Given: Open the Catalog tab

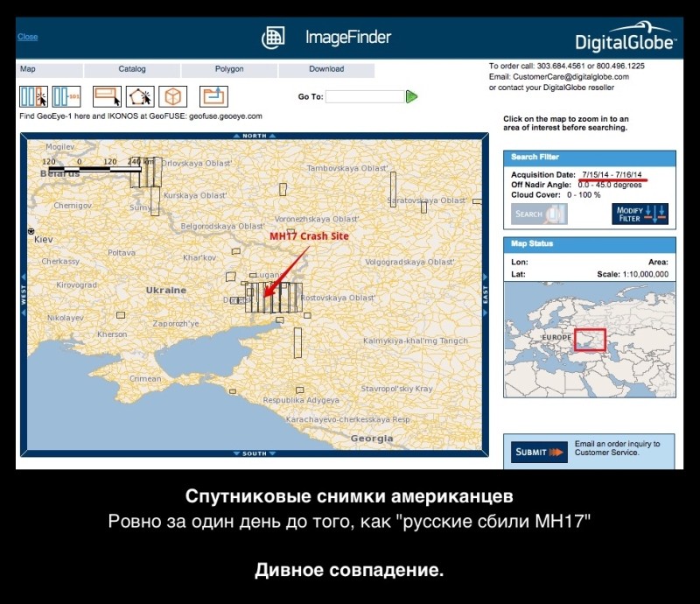Looking at the screenshot, I should click(x=133, y=69).
